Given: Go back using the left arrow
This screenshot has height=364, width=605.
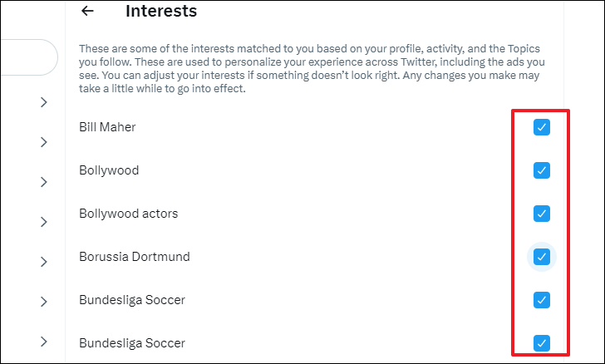Looking at the screenshot, I should [x=87, y=12].
